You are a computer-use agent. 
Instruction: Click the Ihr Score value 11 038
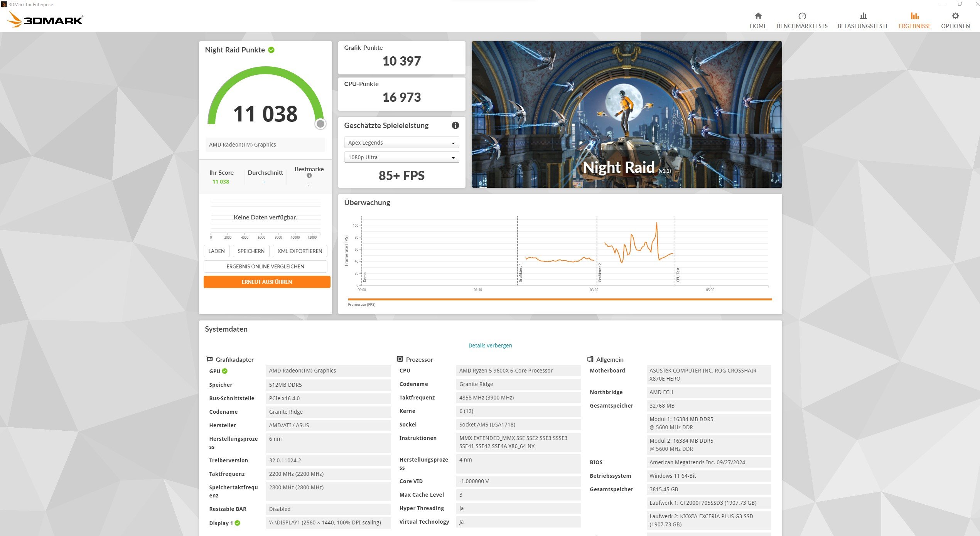221,182
